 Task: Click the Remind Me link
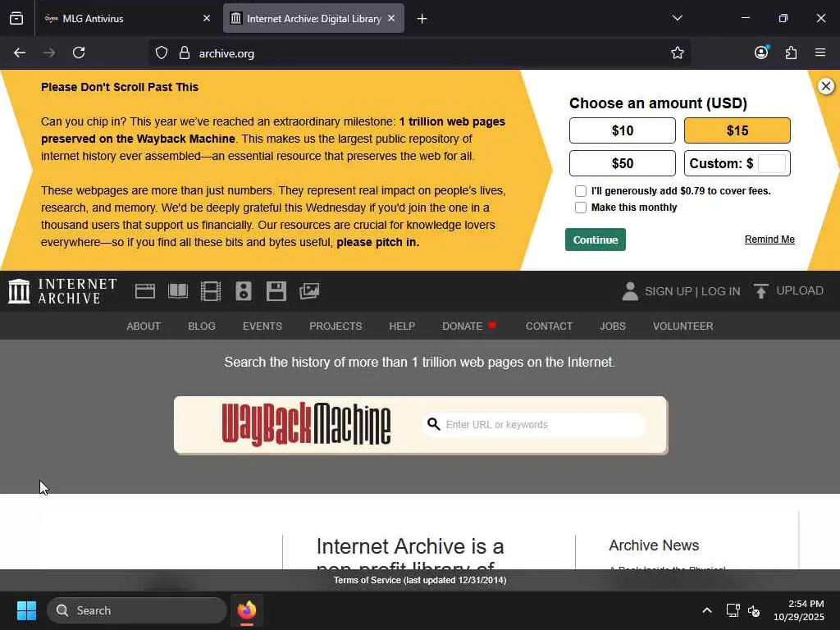click(769, 240)
